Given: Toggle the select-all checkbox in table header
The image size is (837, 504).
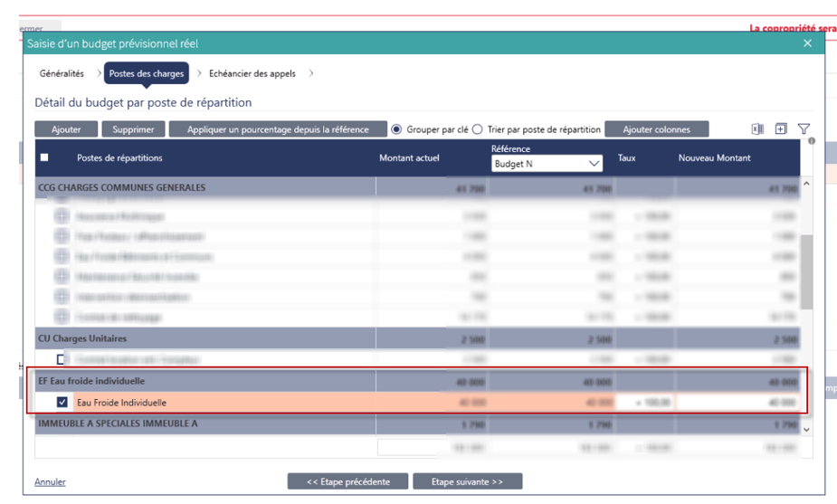Looking at the screenshot, I should click(44, 157).
